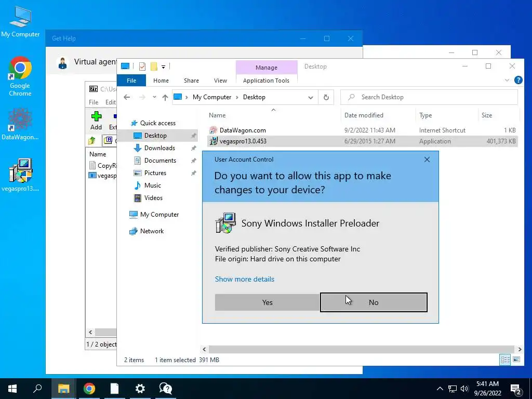Screen dimensions: 532x399
Task: Expand the address bar history dropdown
Action: coord(311,97)
